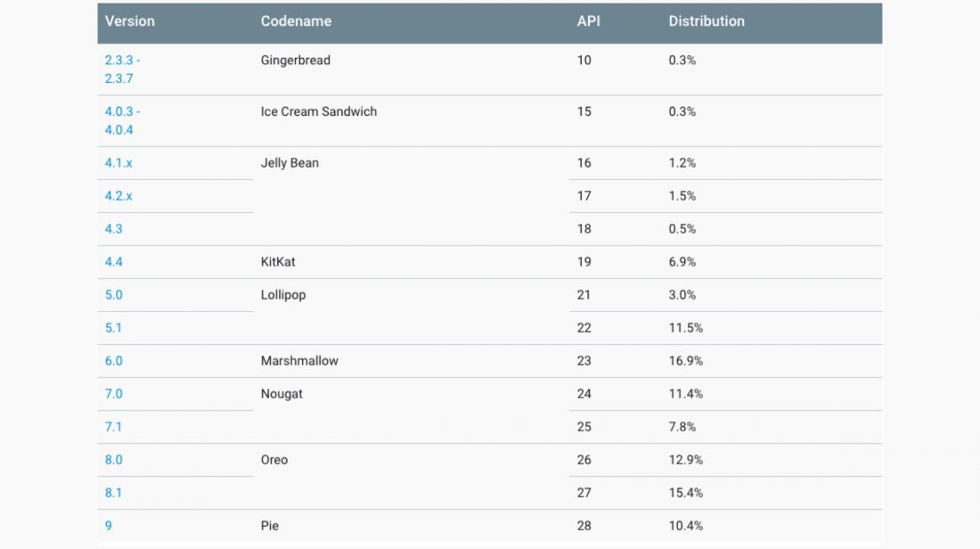
Task: Open the 2.3.3 - 2.3.7 version link
Action: coord(122,69)
